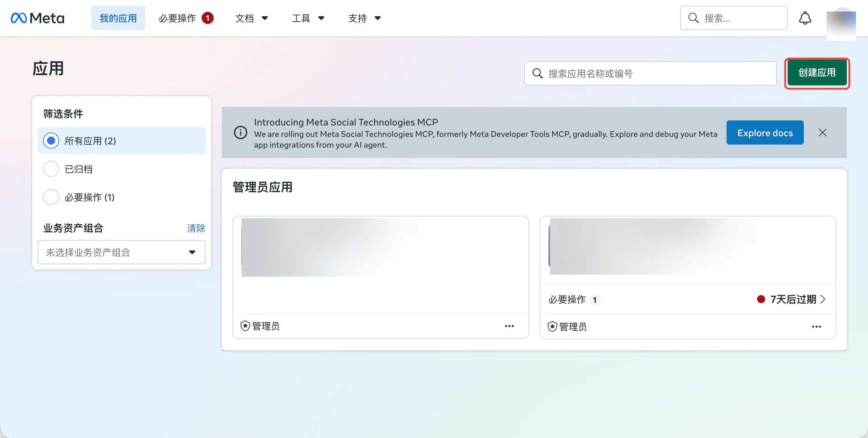
Task: Open the first blurred app card thumbnail
Action: pos(330,247)
